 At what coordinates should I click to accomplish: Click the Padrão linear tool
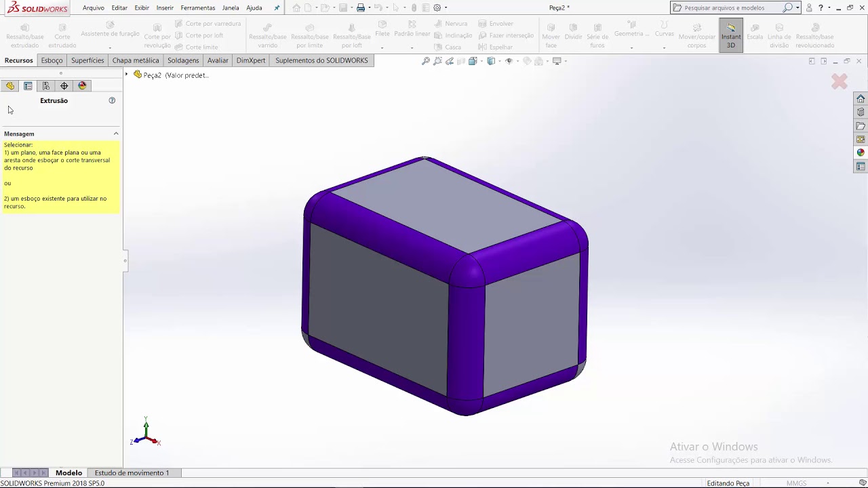pyautogui.click(x=412, y=28)
